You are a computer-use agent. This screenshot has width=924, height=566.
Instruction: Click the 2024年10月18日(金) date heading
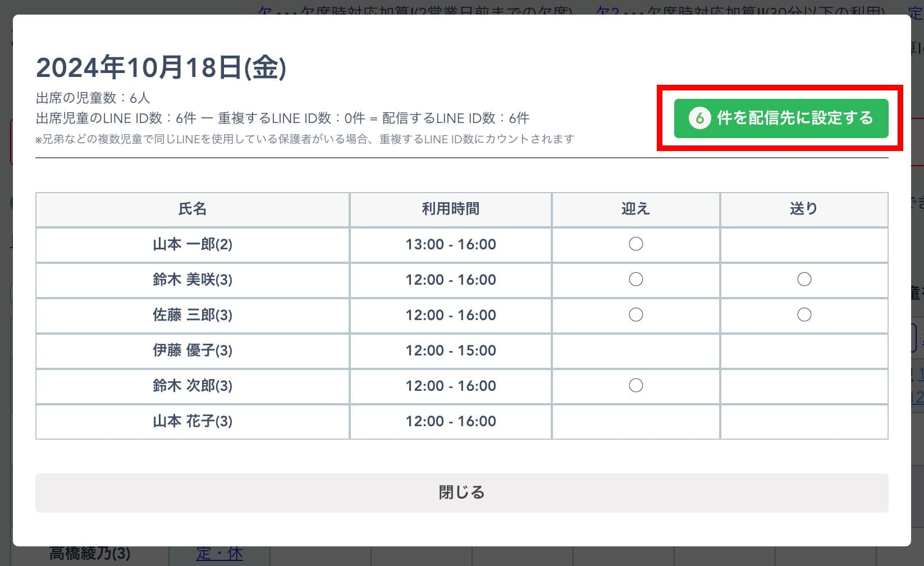pyautogui.click(x=161, y=68)
